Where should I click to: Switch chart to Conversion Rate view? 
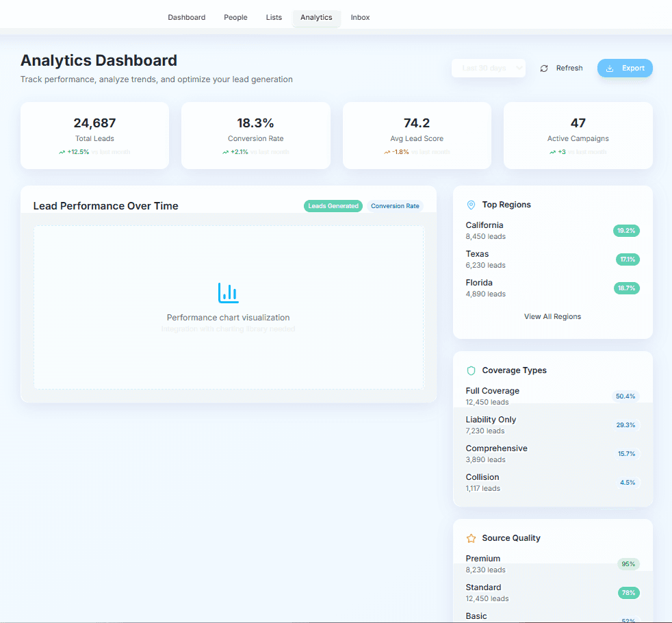click(395, 205)
